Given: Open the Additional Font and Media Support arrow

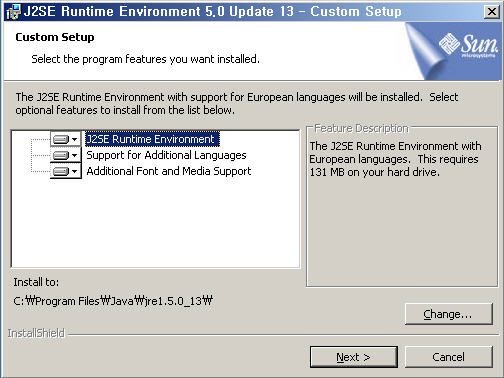Looking at the screenshot, I should tap(75, 171).
